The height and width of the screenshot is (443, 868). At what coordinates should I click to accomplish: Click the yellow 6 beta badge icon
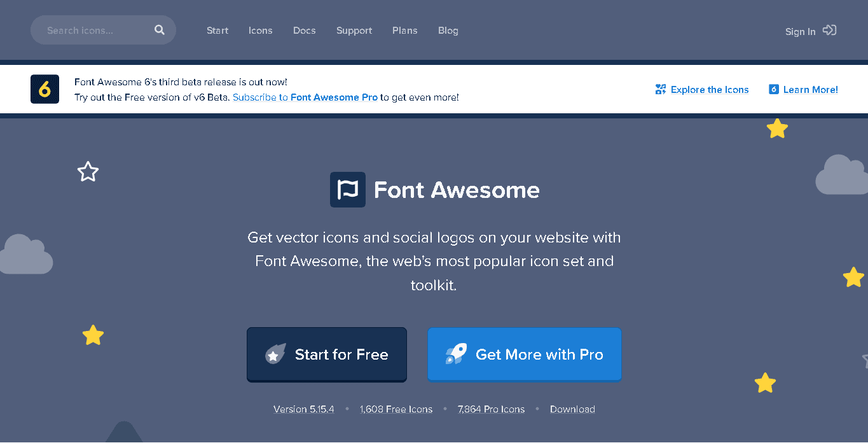[45, 89]
